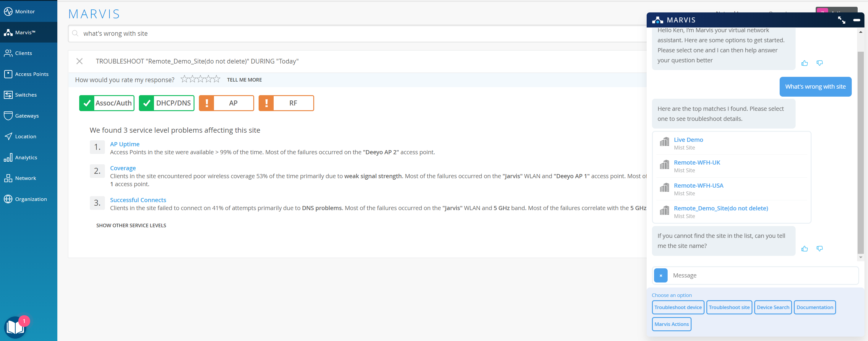Viewport: 868px width, 341px height.
Task: Minimize the Marvis chat panel
Action: click(x=856, y=20)
